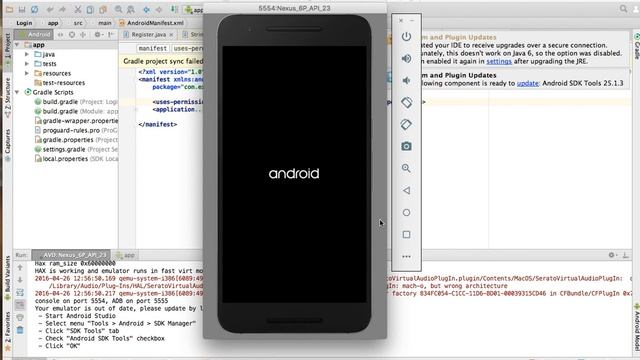
Task: Click the Cut scissors icon
Action: click(78, 9)
